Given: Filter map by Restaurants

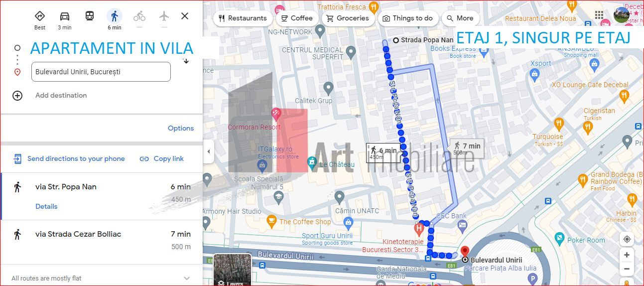Looking at the screenshot, I should coord(243,18).
